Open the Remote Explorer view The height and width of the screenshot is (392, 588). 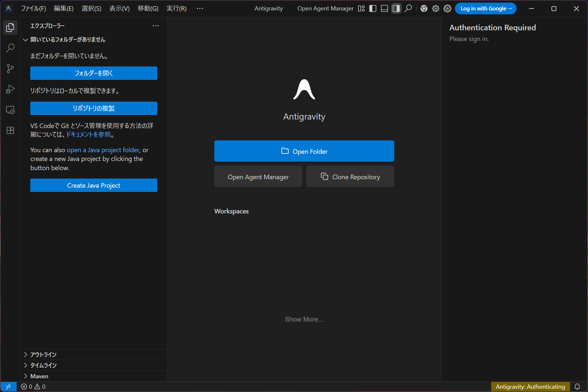10,110
